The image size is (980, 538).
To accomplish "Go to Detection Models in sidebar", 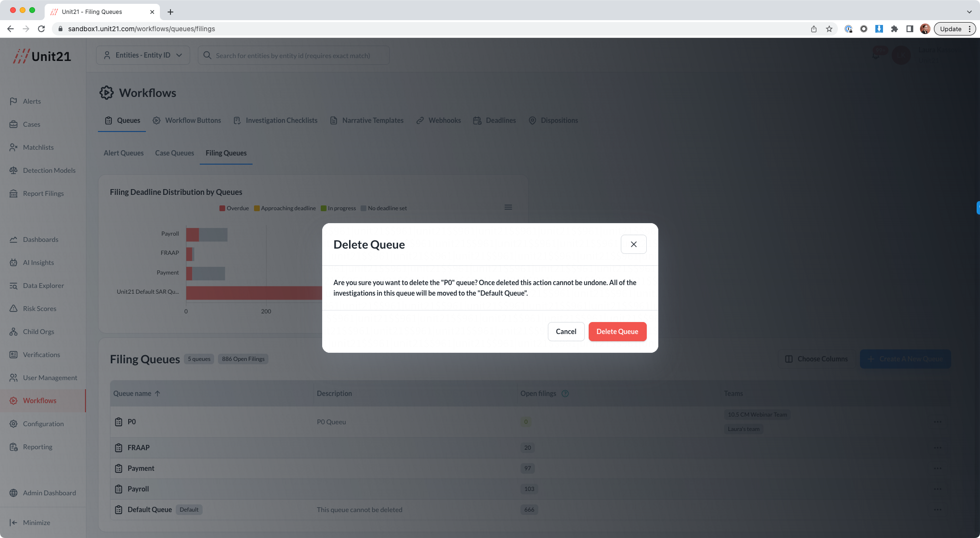I will coord(49,170).
